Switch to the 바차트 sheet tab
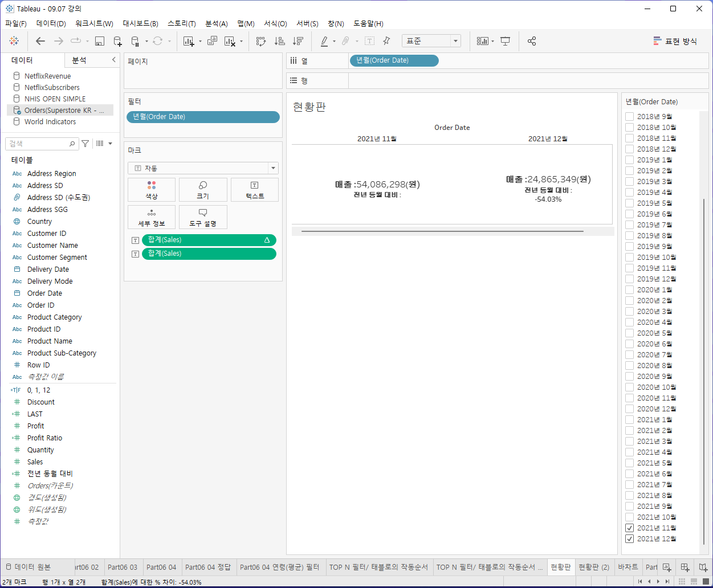The width and height of the screenshot is (713, 588). tap(628, 567)
